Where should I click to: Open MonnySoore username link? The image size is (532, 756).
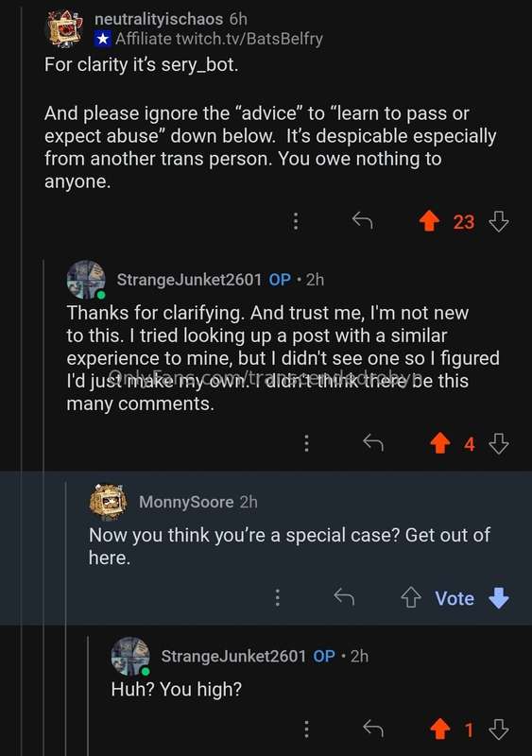pos(186,502)
